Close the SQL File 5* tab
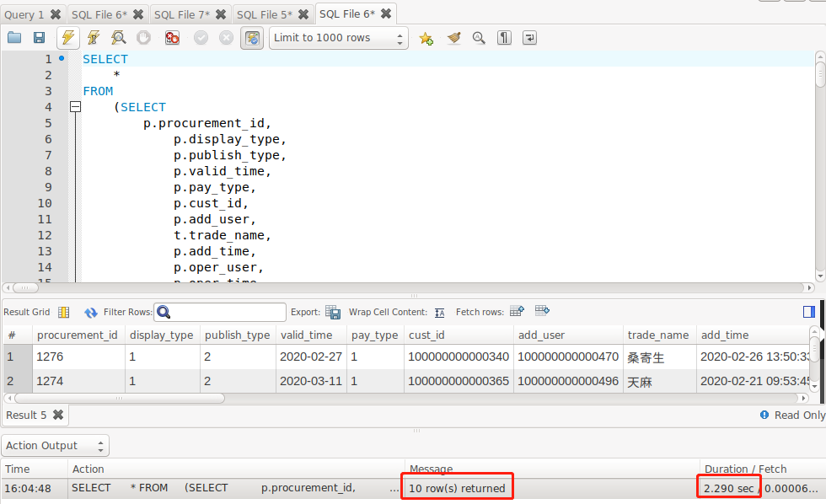Image resolution: width=826 pixels, height=504 pixels. [303, 14]
